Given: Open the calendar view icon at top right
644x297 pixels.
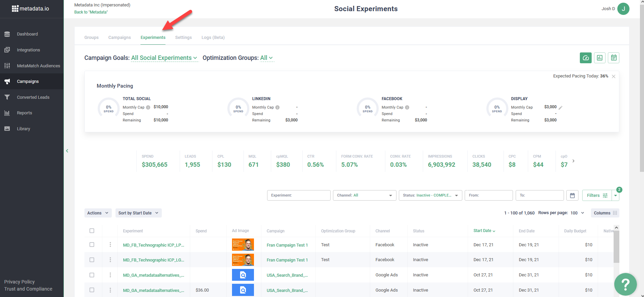Looking at the screenshot, I should coord(613,58).
